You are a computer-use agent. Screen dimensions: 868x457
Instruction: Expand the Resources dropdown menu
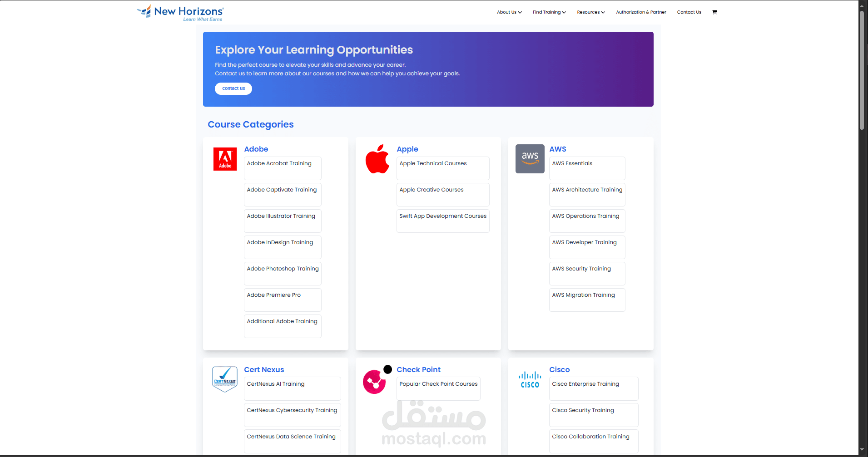point(591,12)
